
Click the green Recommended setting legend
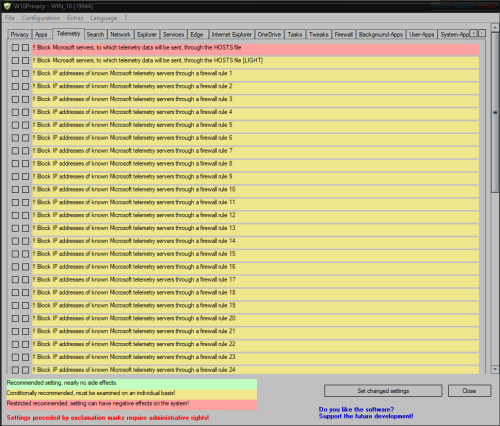coord(132,384)
